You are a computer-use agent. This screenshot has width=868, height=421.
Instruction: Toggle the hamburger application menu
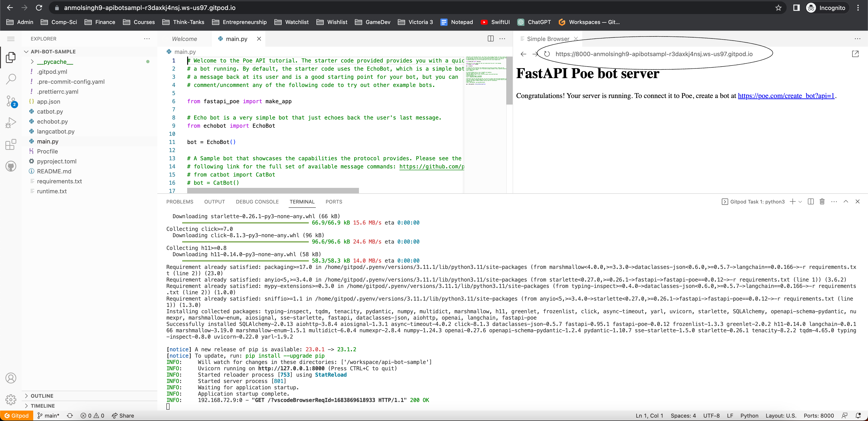click(11, 39)
